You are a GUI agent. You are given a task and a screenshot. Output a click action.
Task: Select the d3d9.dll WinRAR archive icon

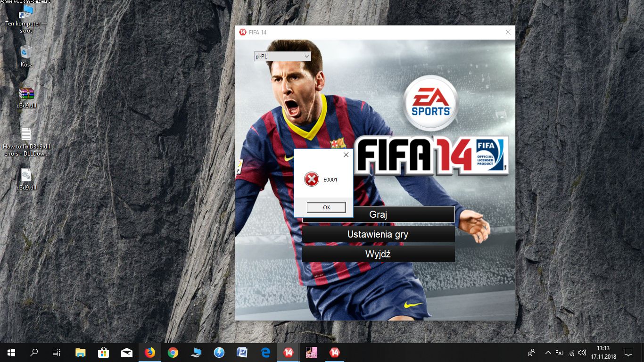(26, 98)
